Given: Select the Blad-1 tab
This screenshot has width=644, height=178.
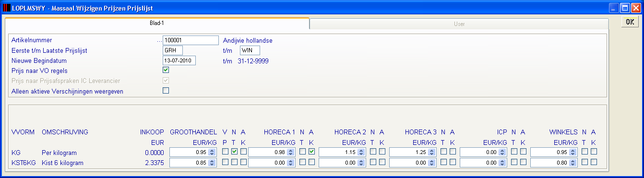Looking at the screenshot, I should tap(157, 23).
